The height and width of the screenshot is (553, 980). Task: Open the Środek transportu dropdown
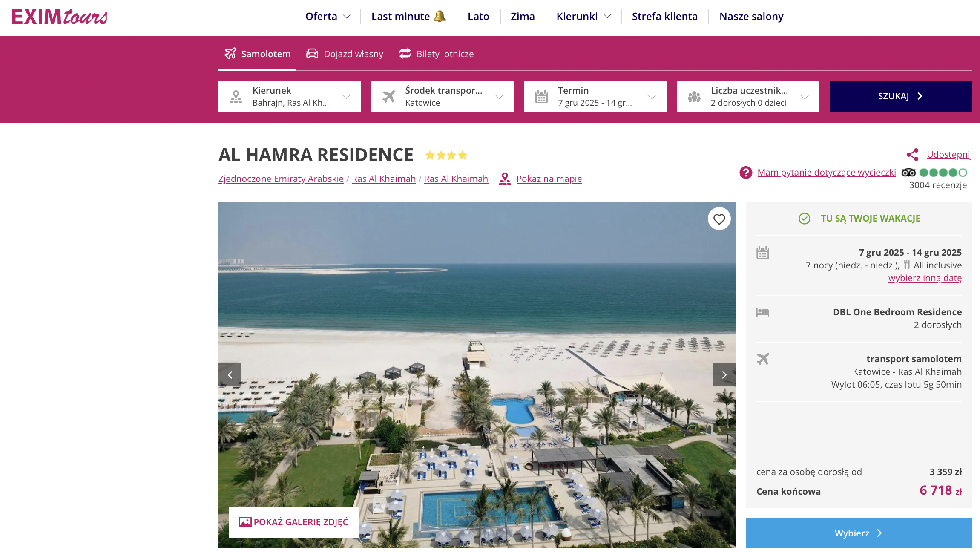pos(443,97)
